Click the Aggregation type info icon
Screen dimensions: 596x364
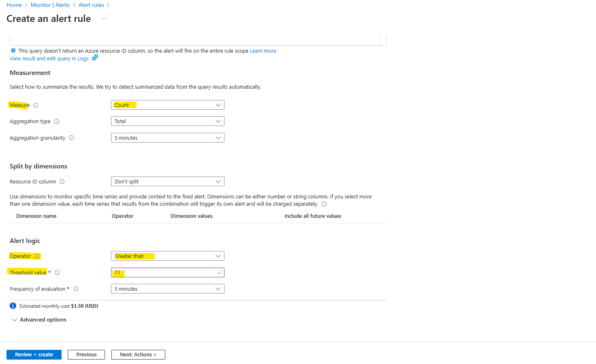click(x=57, y=121)
